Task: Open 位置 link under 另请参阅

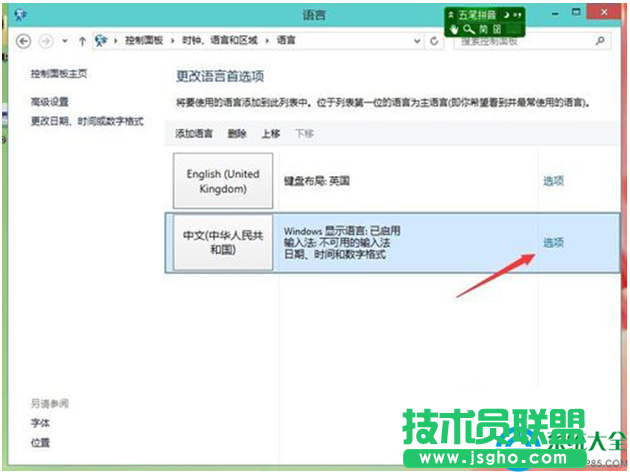Action: coord(40,442)
